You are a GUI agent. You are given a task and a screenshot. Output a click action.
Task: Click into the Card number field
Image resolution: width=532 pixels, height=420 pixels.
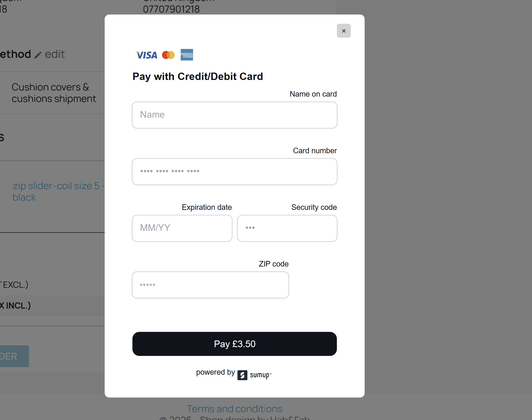tap(234, 171)
